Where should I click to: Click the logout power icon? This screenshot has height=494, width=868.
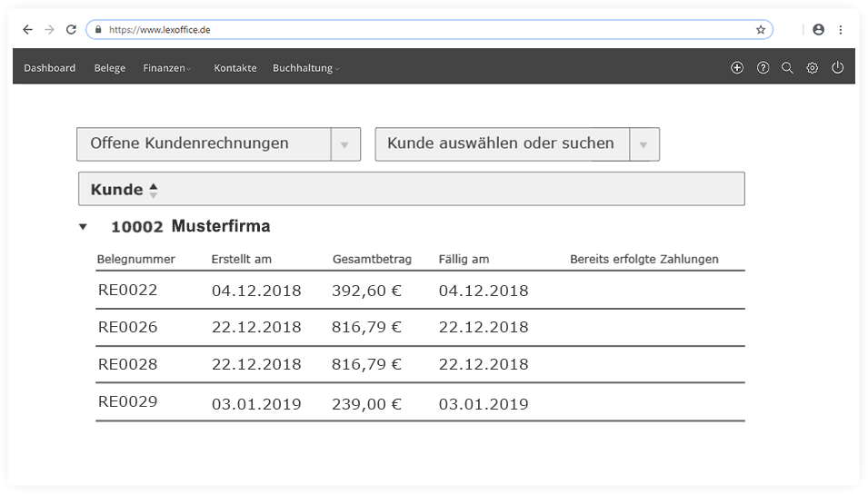coord(838,68)
